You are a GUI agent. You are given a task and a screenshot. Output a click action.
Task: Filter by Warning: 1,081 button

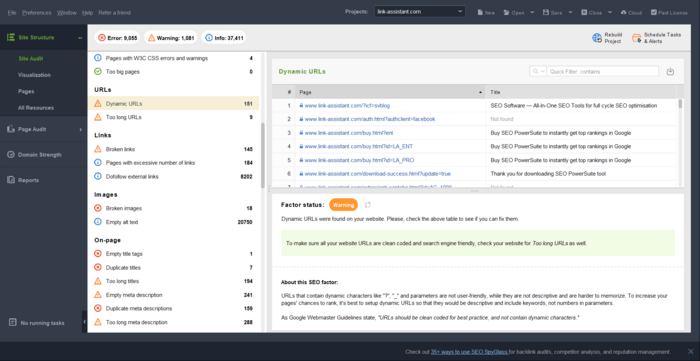[x=171, y=38]
